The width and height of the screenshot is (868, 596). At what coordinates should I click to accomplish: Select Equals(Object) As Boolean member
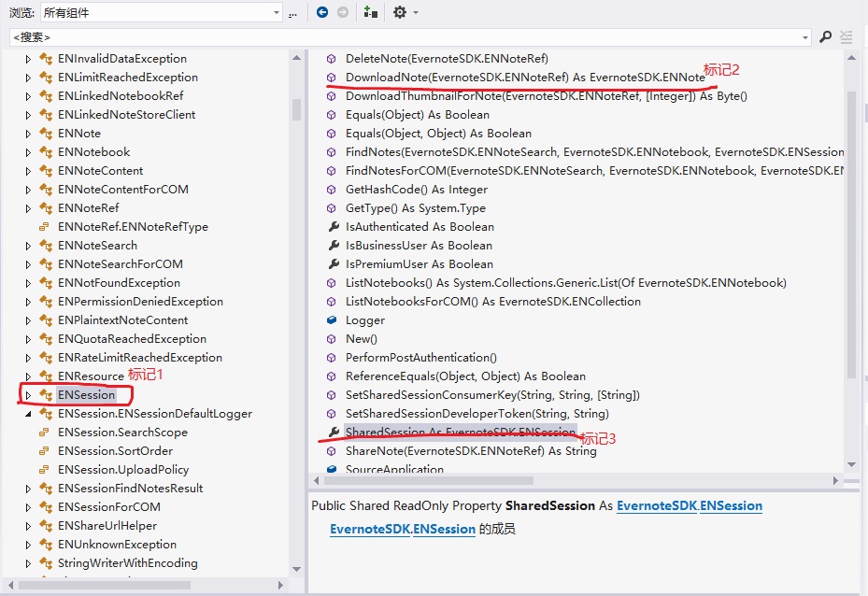coord(418,115)
